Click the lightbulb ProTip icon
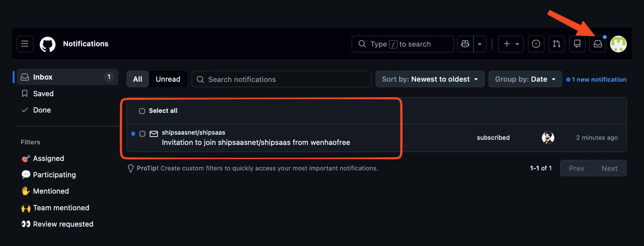The height and width of the screenshot is (246, 644). 131,168
